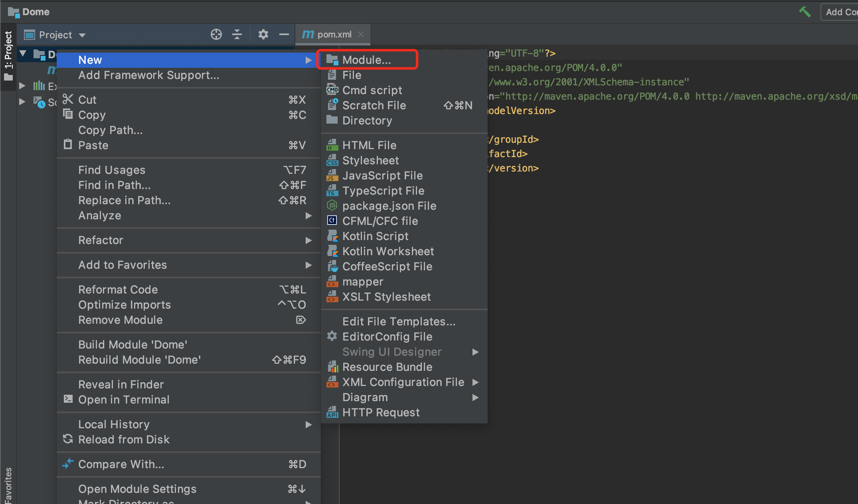Viewport: 858px width, 504px height.
Task: Create a new Directory
Action: pos(404,120)
